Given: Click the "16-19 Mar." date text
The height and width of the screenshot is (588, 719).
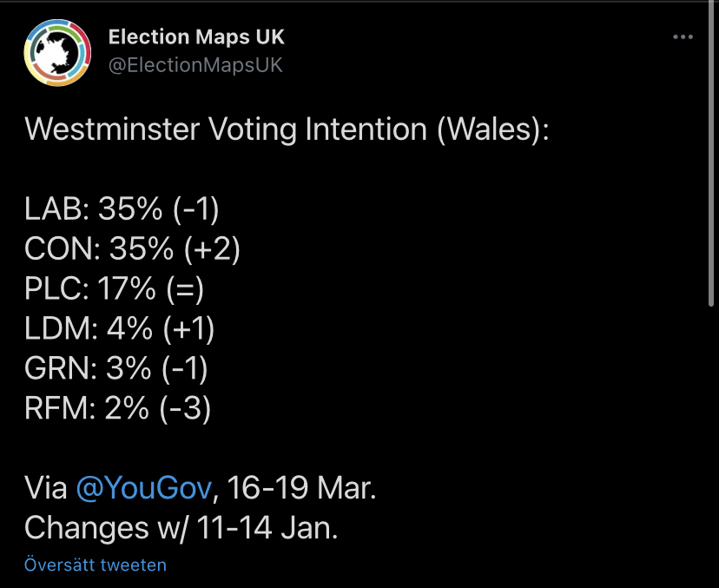Looking at the screenshot, I should pyautogui.click(x=301, y=487).
